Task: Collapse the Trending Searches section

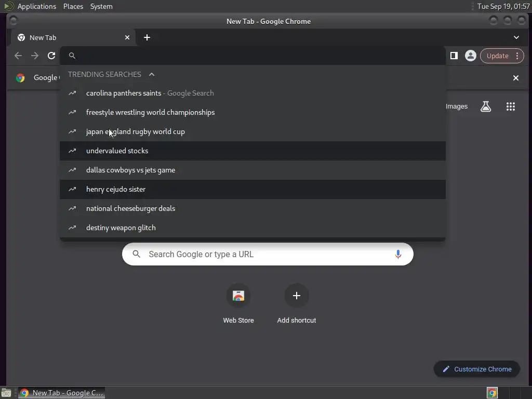Action: pos(152,74)
